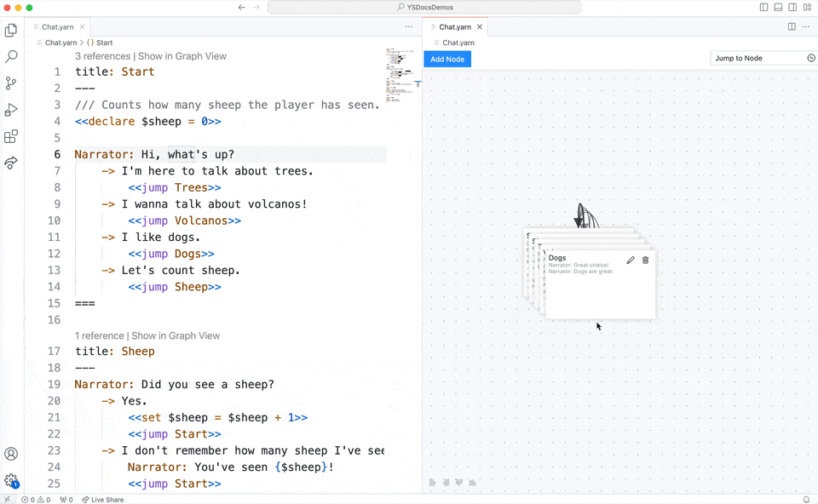Open the Search view in activity bar

11,57
